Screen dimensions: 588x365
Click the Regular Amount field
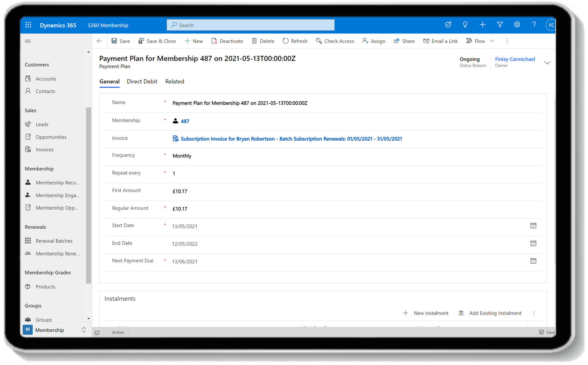point(356,209)
